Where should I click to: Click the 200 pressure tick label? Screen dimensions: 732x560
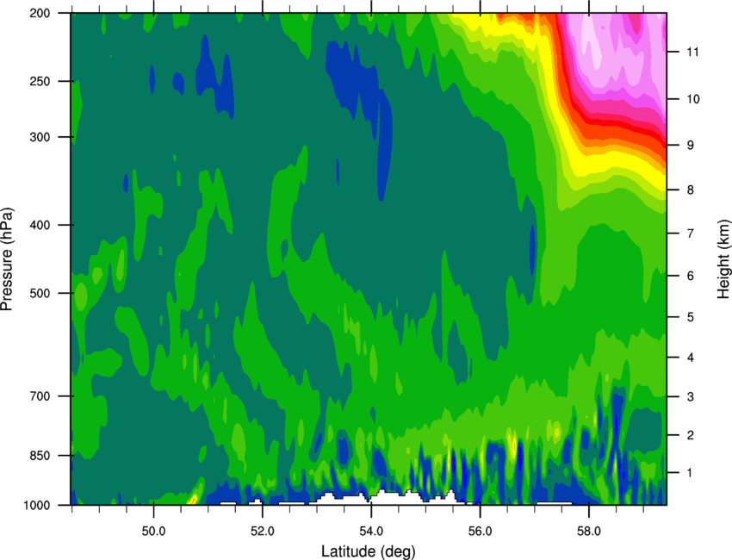click(40, 13)
